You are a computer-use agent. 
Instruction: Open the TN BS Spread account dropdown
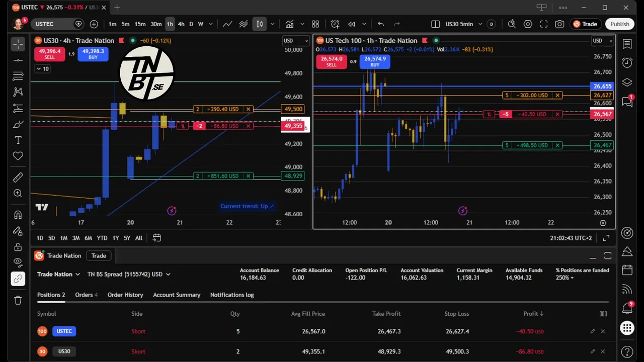(x=129, y=275)
